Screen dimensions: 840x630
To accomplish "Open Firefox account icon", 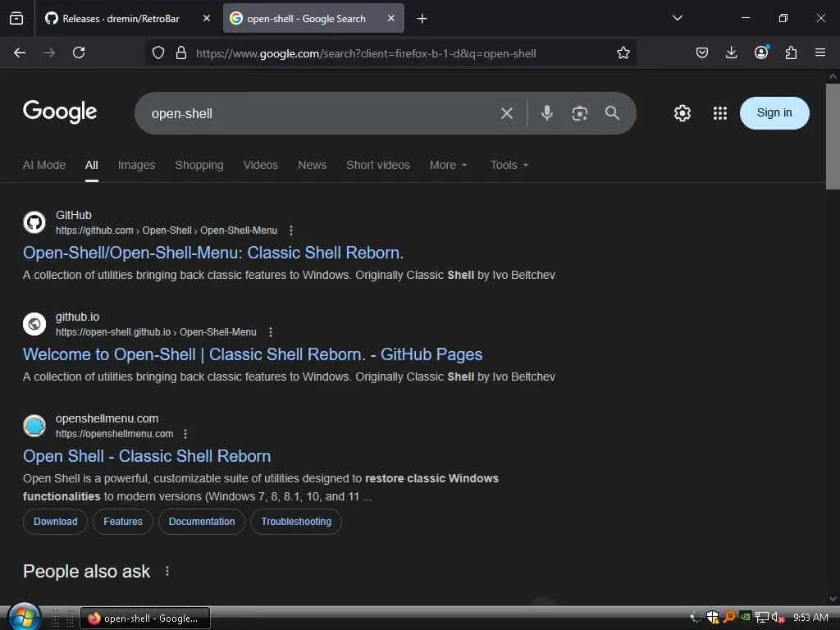I will coord(761,52).
